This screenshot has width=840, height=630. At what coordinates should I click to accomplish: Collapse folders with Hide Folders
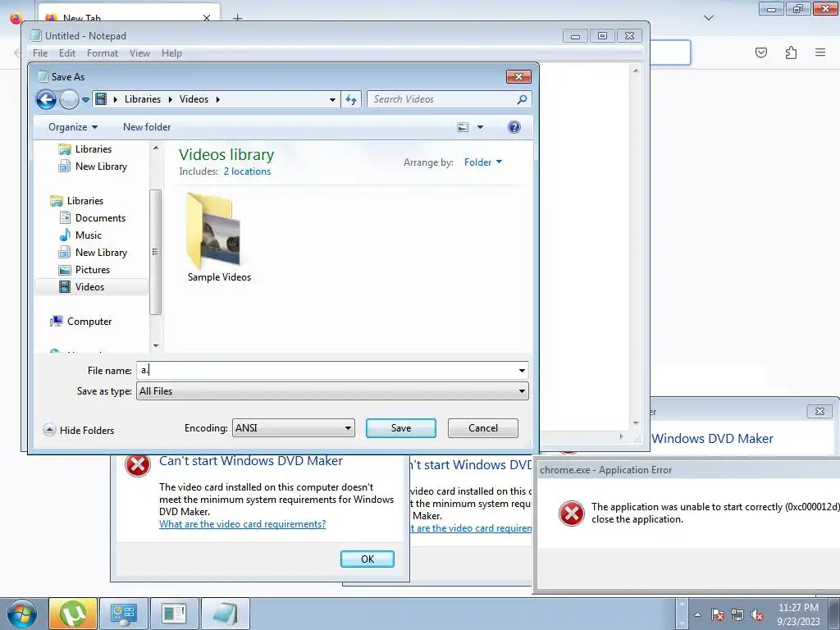[x=79, y=430]
